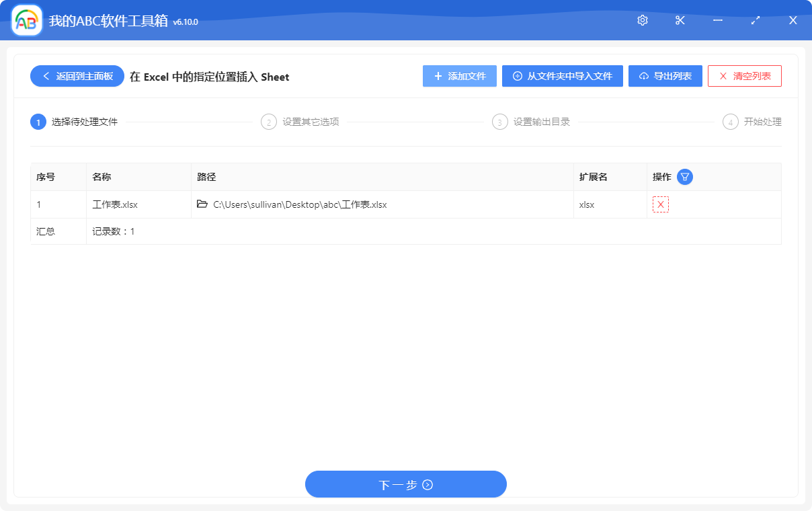812x511 pixels.
Task: Import files using 从文件夹中导入文件 button
Action: 563,76
